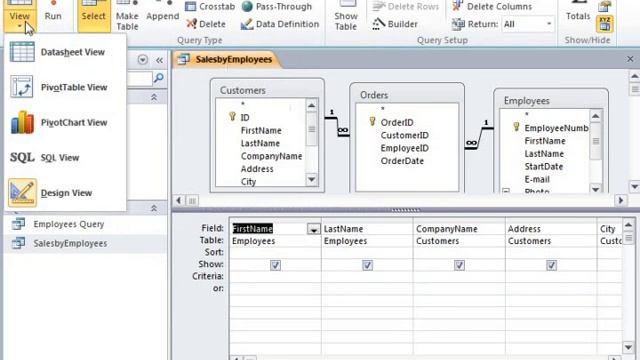
Task: Choose Make Table query type
Action: 127,16
